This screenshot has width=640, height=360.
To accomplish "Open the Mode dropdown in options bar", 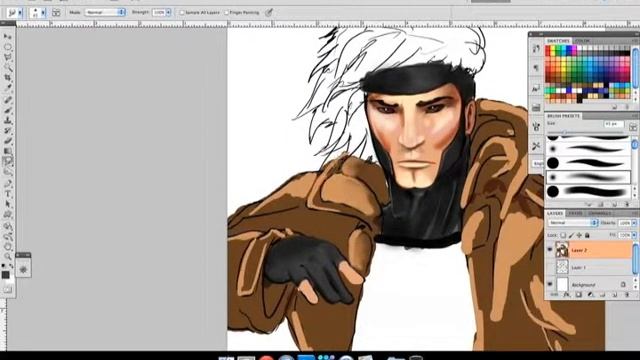I will tap(105, 13).
